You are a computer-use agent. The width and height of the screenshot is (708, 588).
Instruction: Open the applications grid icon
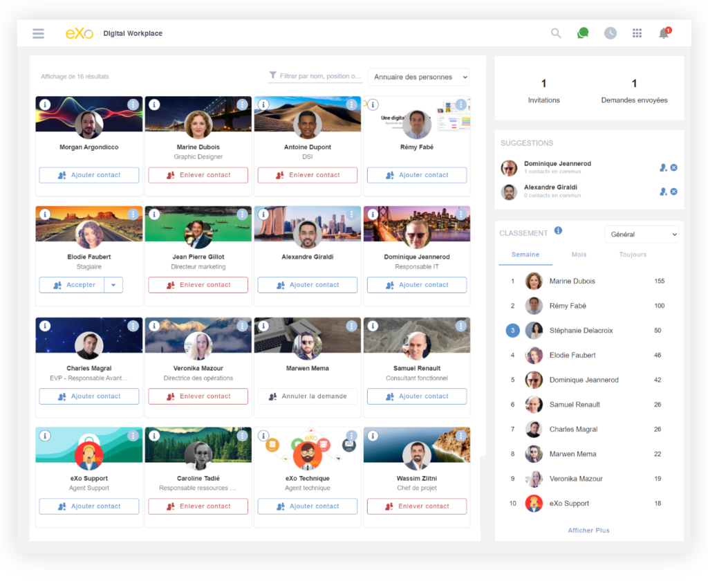point(637,33)
